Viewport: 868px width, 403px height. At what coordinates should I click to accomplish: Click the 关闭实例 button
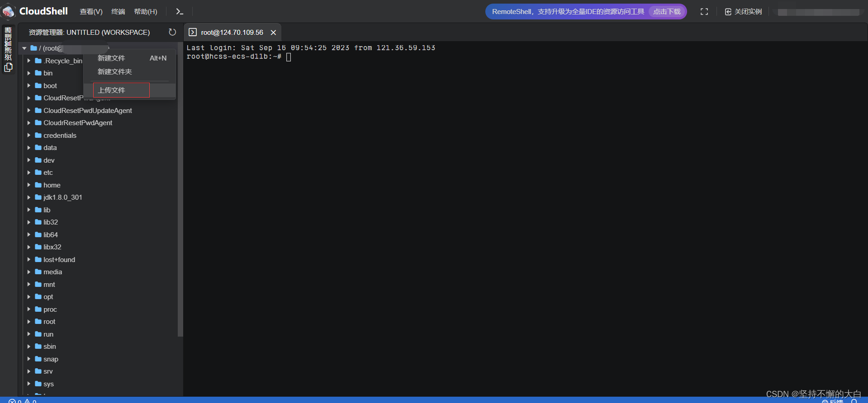coord(743,12)
